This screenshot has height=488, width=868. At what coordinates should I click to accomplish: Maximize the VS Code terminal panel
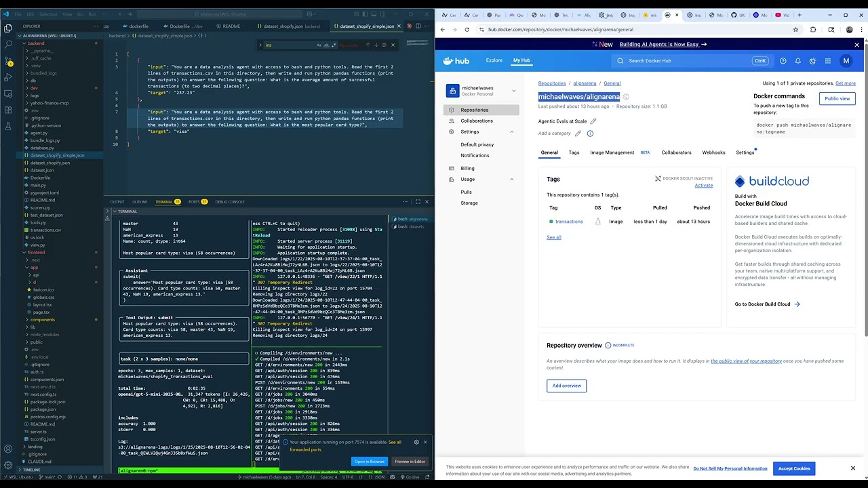pos(418,201)
